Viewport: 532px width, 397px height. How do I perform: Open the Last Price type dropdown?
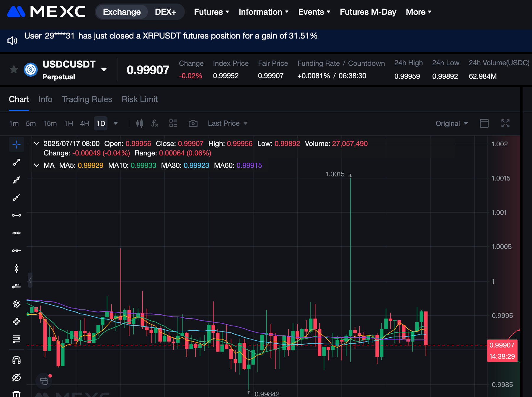click(227, 123)
